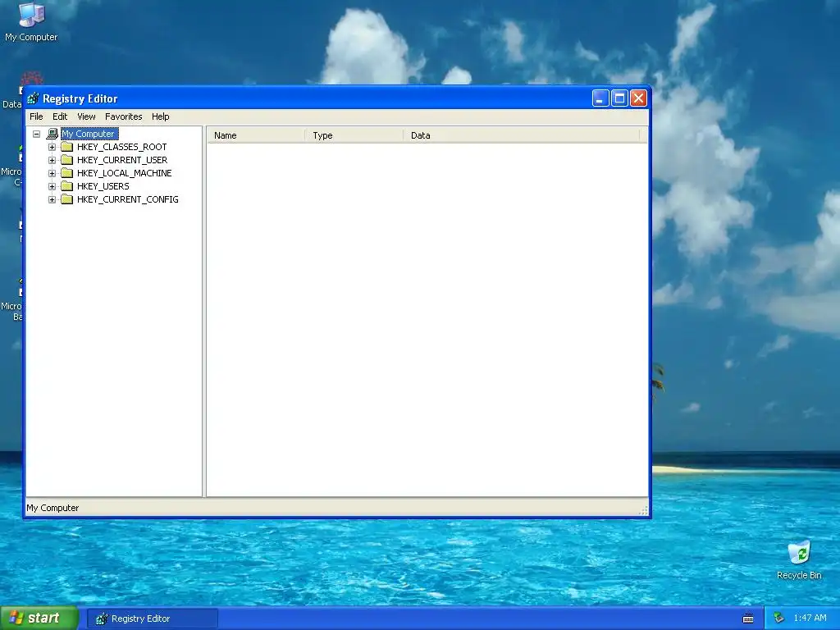
Task: Expand HKEY_USERS key
Action: click(x=52, y=186)
